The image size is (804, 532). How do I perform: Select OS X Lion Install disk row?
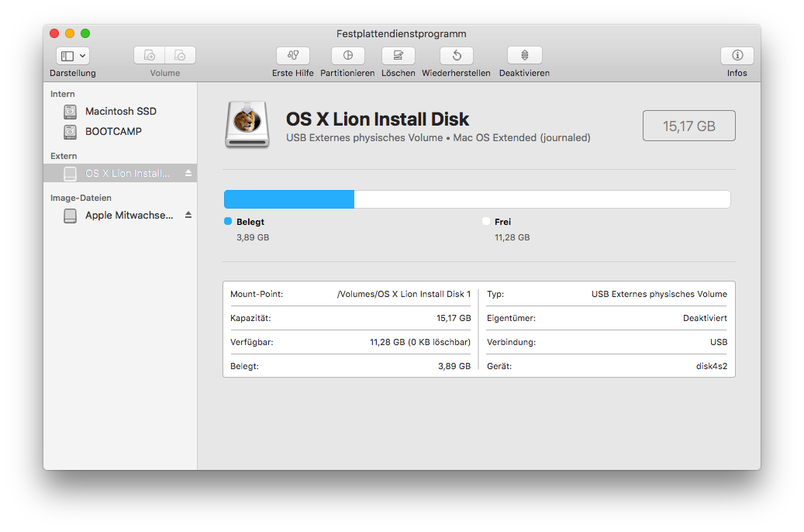[x=120, y=174]
